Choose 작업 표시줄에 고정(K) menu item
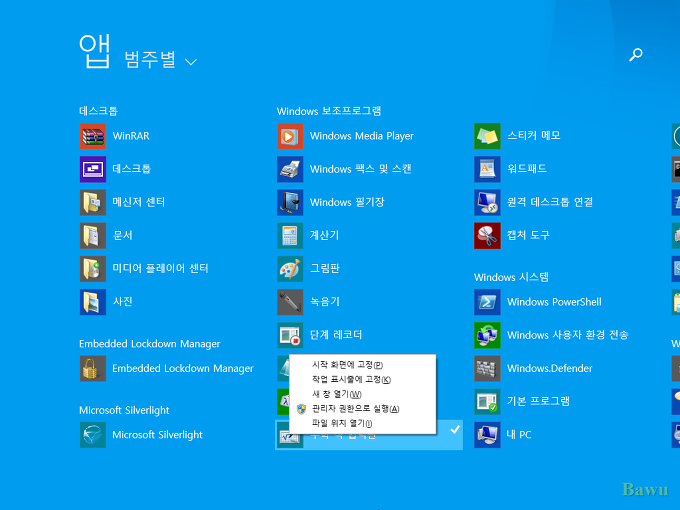The image size is (680, 510). coord(363,379)
